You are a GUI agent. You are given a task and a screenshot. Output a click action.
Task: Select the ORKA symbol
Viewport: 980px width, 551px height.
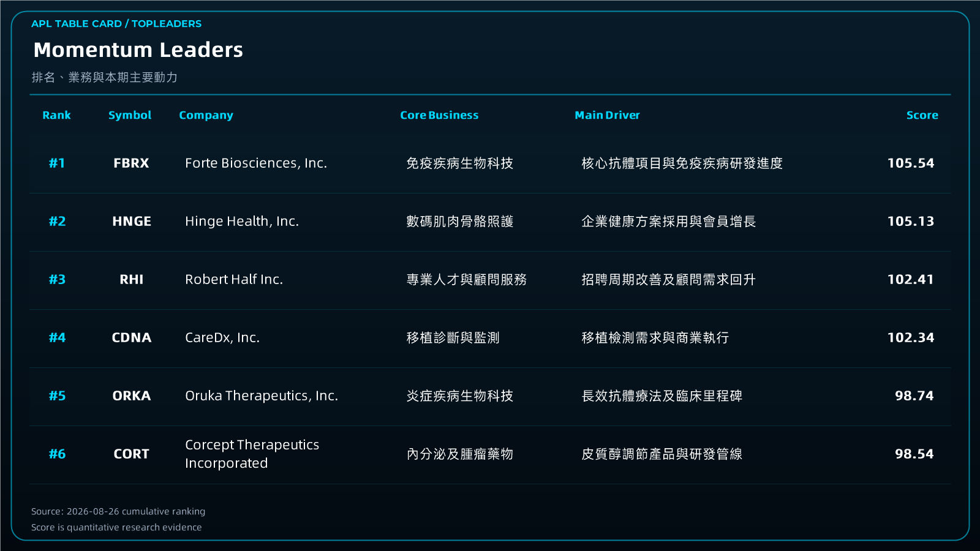[x=132, y=396]
